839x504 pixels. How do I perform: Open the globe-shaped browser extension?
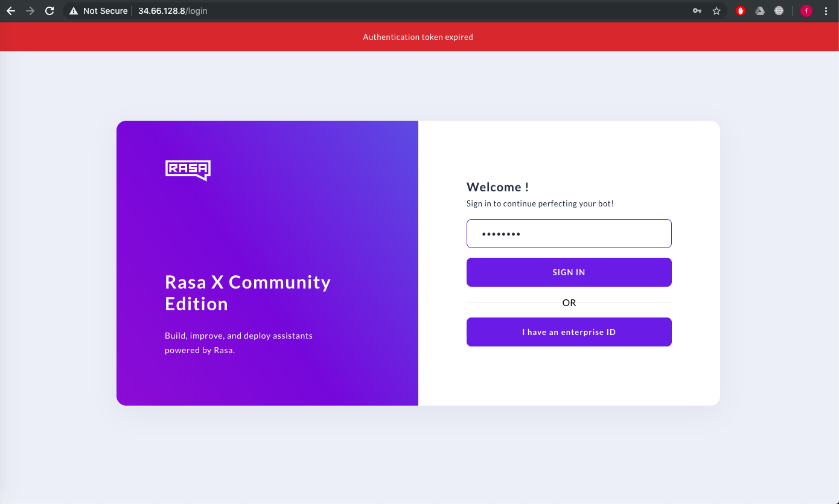pos(779,10)
